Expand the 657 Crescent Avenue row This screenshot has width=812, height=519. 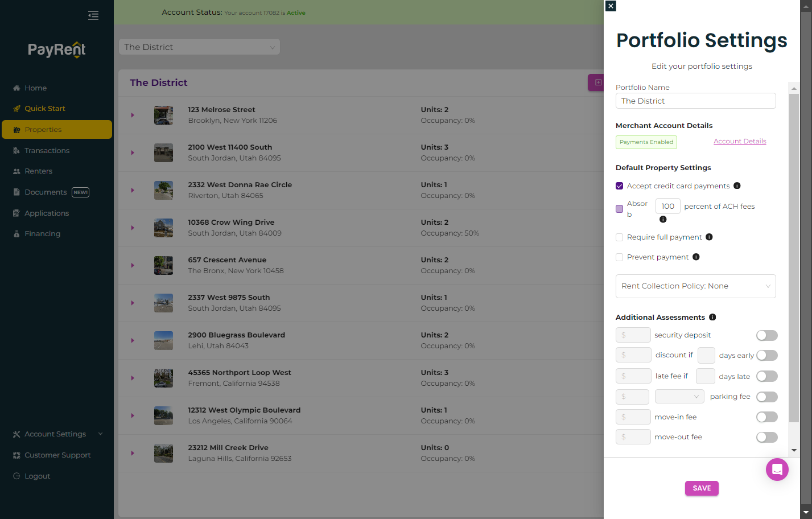click(133, 265)
